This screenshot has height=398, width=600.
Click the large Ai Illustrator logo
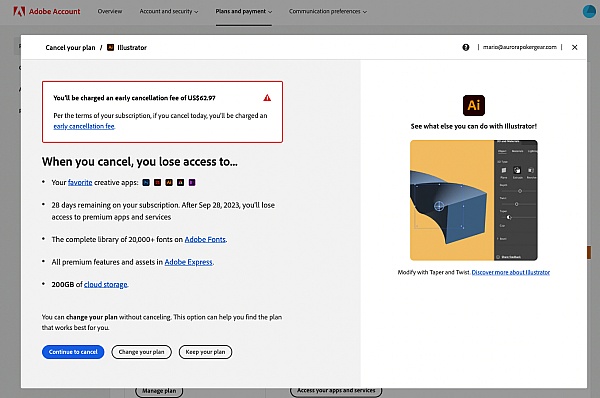click(474, 105)
